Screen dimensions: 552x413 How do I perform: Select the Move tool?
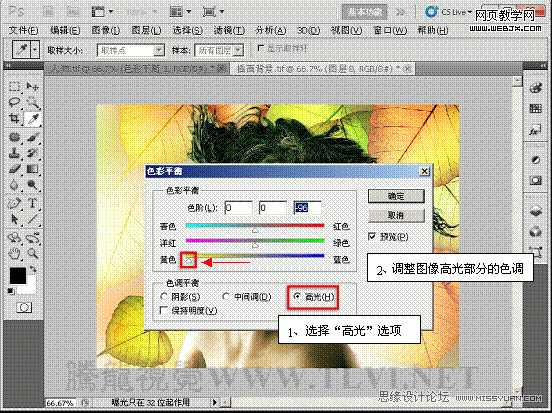pos(33,86)
